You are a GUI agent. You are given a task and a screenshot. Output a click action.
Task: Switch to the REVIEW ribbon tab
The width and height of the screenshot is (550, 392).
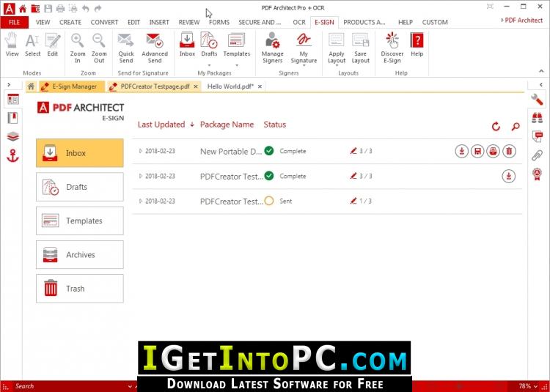coord(189,22)
